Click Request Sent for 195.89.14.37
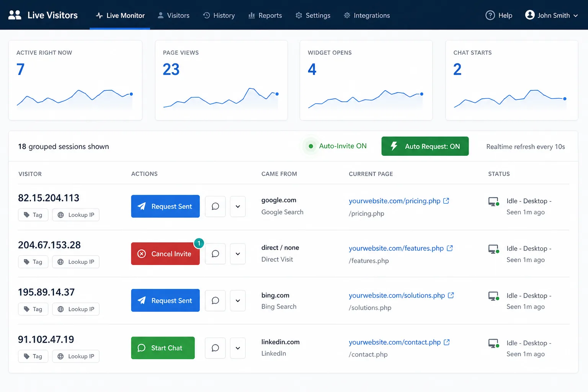This screenshot has height=392, width=588. click(x=165, y=301)
